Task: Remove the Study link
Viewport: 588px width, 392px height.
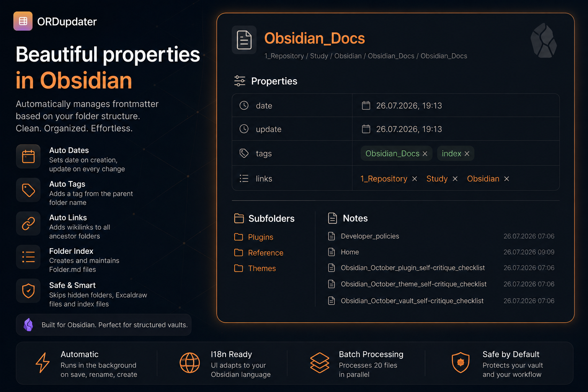Action: tap(455, 179)
